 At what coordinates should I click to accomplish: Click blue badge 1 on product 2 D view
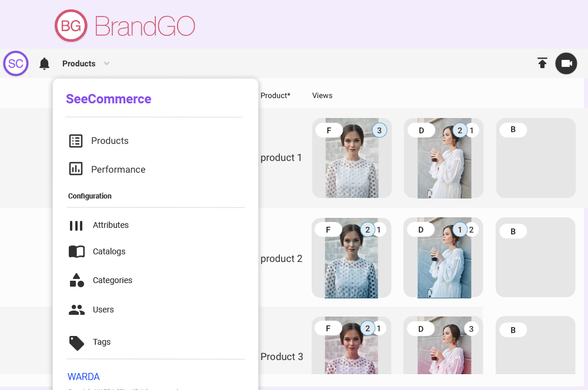click(460, 230)
